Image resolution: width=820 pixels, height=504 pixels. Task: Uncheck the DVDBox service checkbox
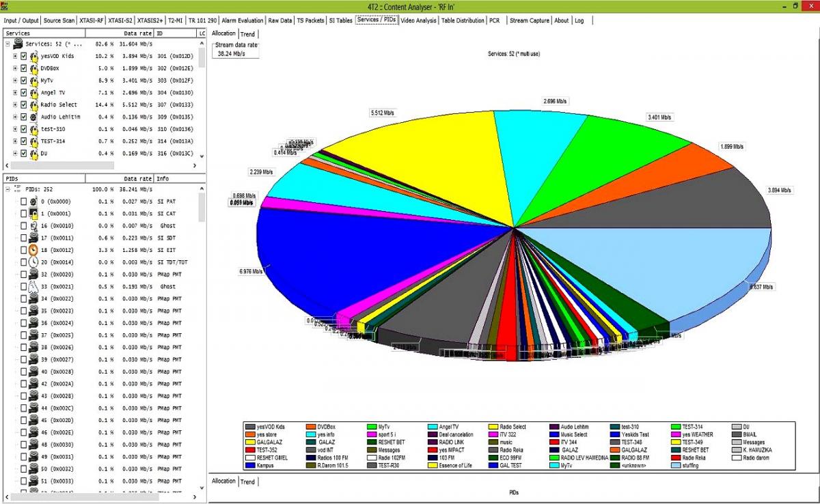point(24,68)
